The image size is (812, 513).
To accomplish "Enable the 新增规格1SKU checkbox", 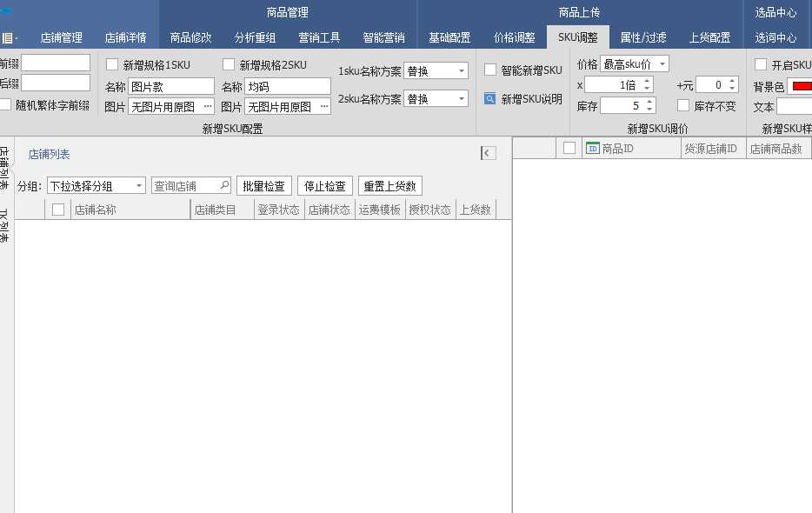I will coord(111,63).
